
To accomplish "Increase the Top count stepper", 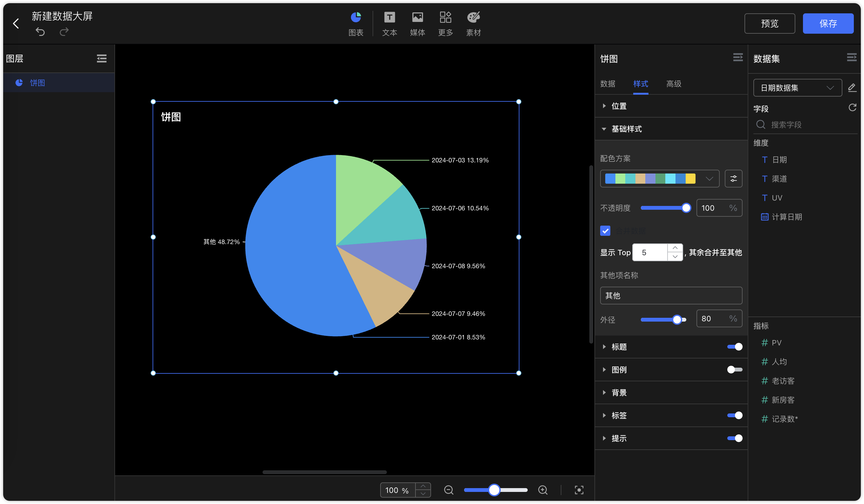I will [675, 248].
